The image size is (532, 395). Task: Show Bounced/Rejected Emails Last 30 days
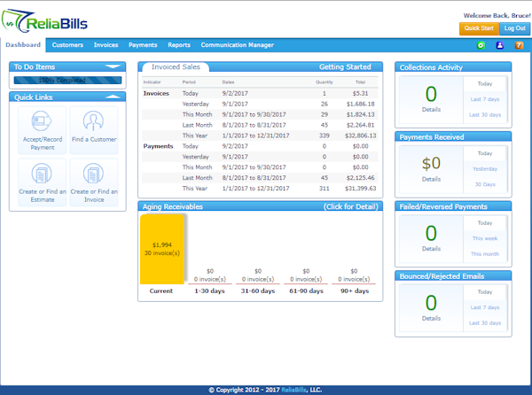coord(485,323)
